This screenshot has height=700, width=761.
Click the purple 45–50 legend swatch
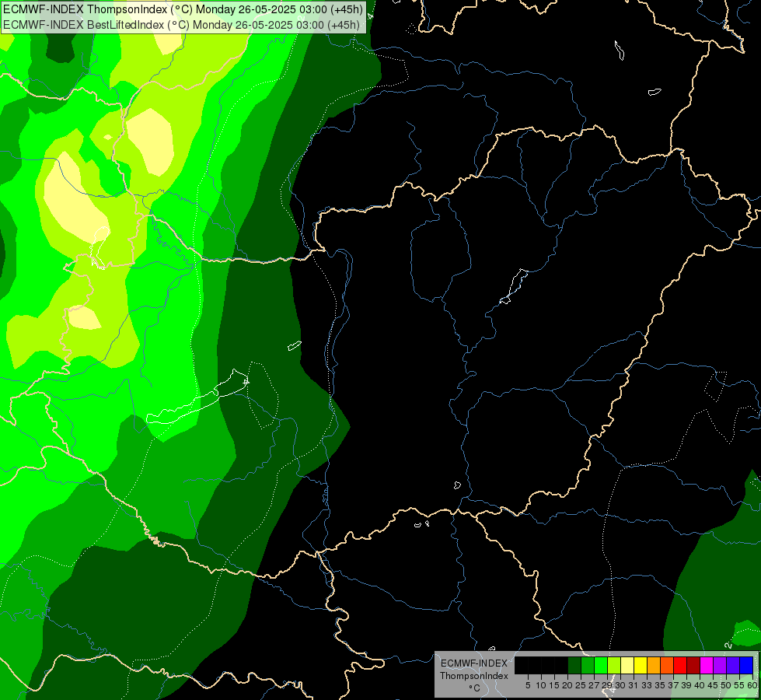[x=720, y=665]
